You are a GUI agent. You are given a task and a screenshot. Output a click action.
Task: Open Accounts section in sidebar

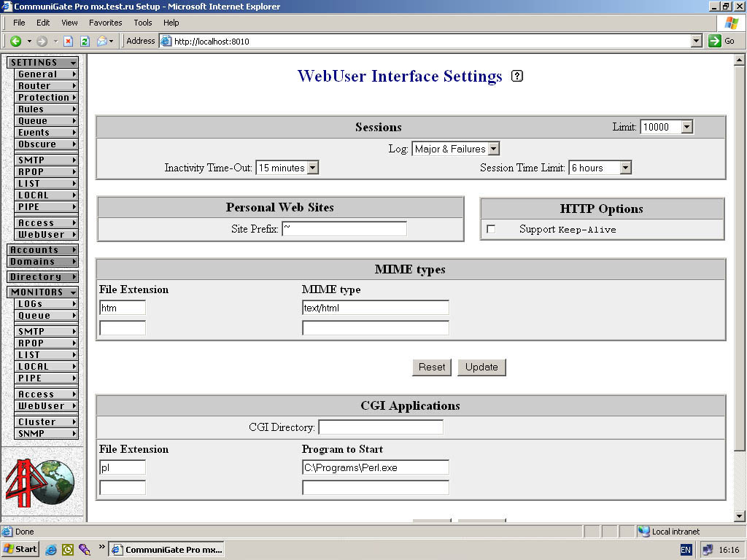[43, 250]
